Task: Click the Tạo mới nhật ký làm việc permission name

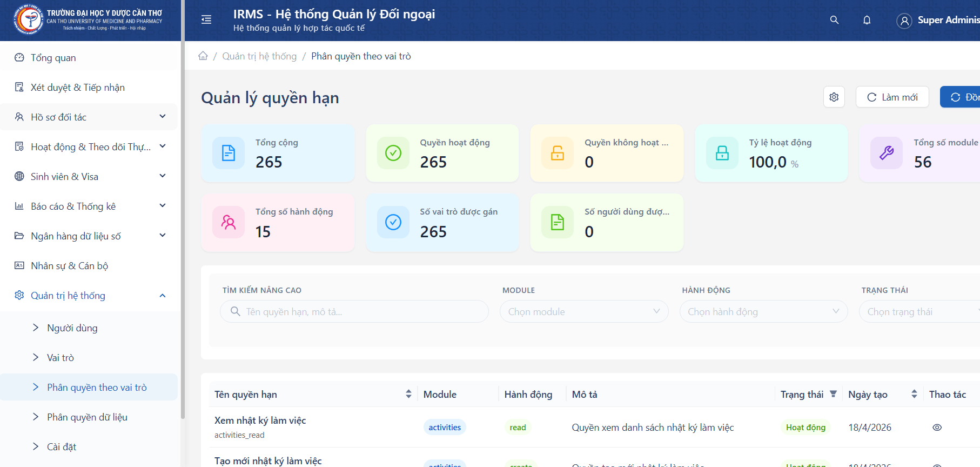Action: click(x=268, y=461)
